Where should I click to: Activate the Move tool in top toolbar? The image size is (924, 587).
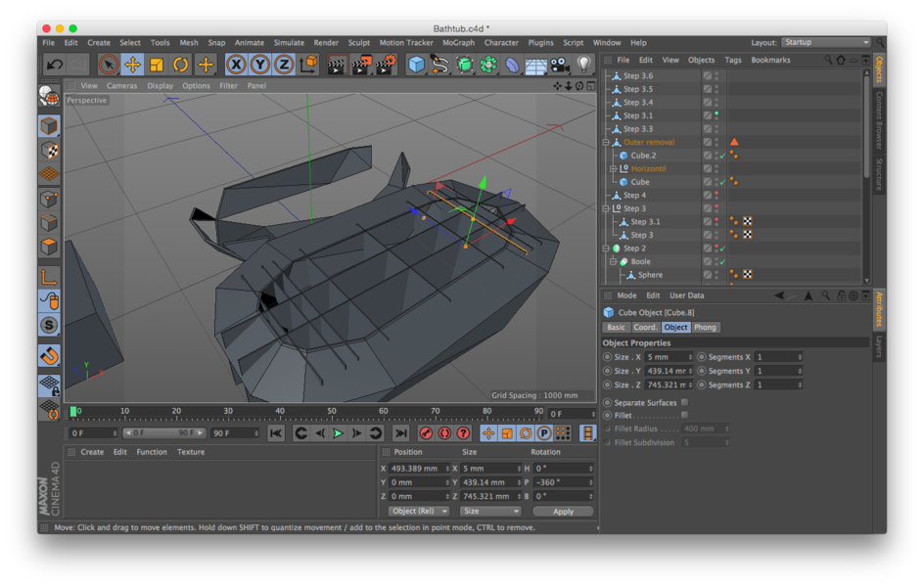pos(132,65)
